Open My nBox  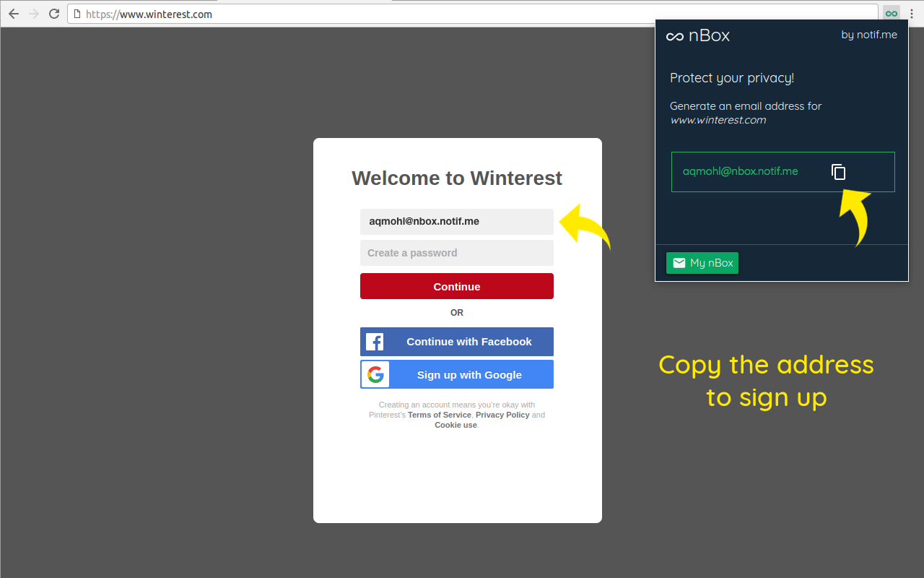click(x=702, y=263)
